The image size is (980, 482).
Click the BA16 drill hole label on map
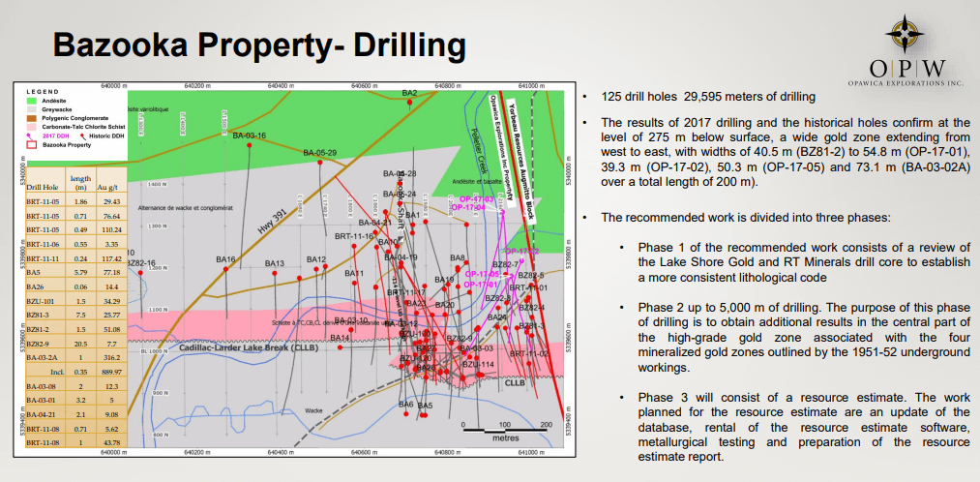[x=225, y=258]
